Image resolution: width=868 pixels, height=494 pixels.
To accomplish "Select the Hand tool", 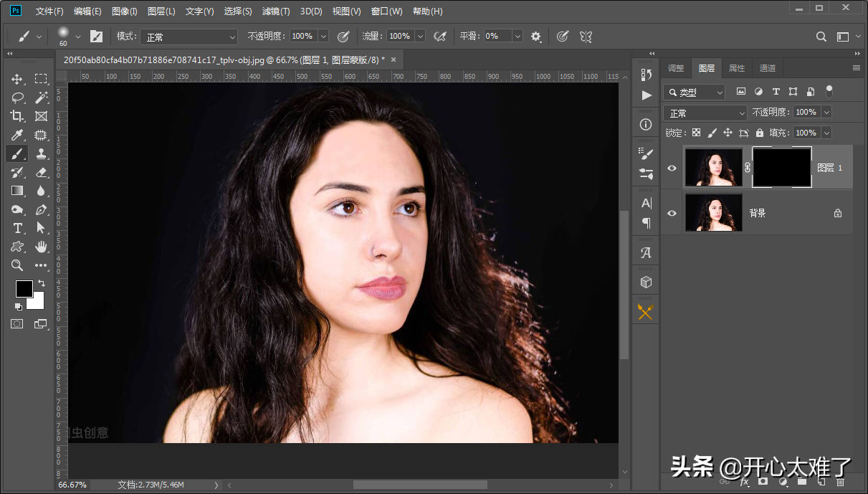I will (41, 247).
